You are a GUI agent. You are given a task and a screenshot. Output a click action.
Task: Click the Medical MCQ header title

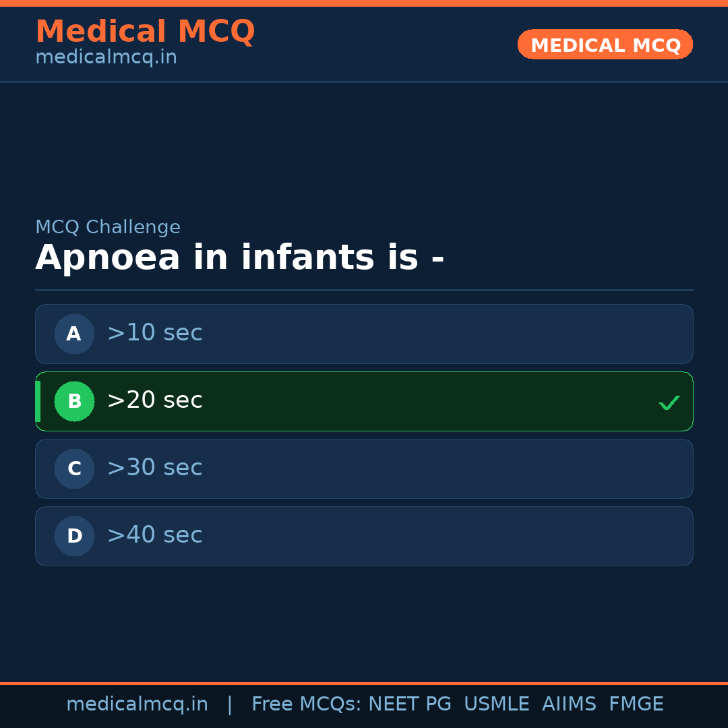click(x=145, y=32)
